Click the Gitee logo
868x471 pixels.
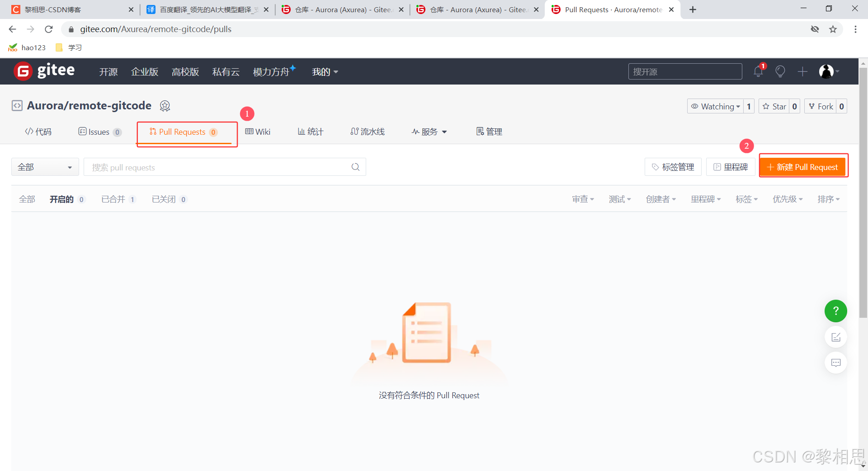point(44,71)
